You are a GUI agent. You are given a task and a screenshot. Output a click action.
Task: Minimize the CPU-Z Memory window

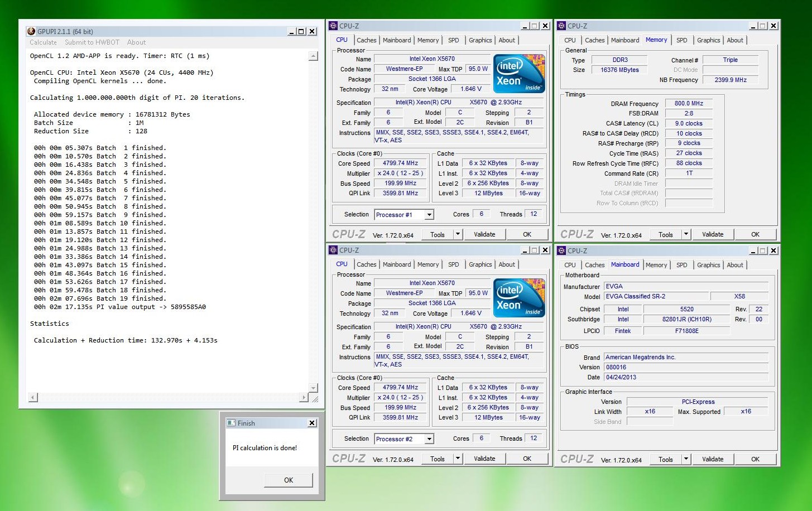753,26
